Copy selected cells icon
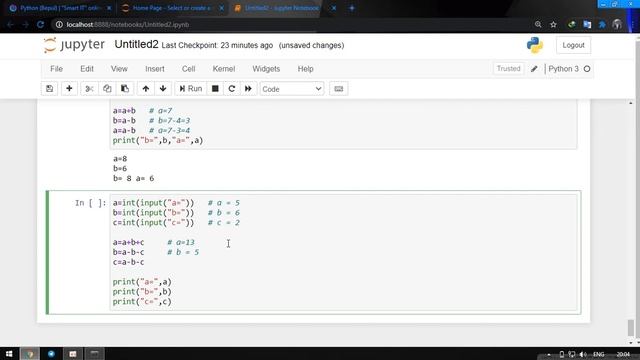Image resolution: width=640 pixels, height=360 pixels. (x=107, y=89)
